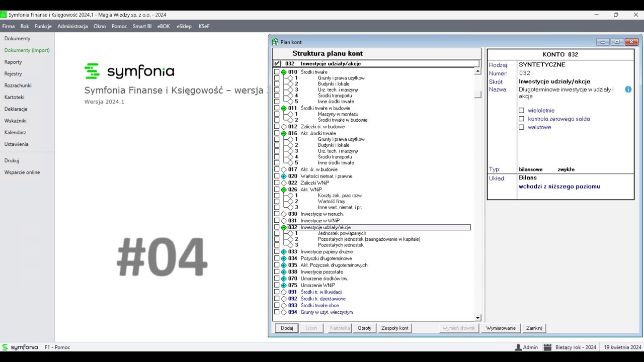Open Zespoły kont

(x=395, y=328)
